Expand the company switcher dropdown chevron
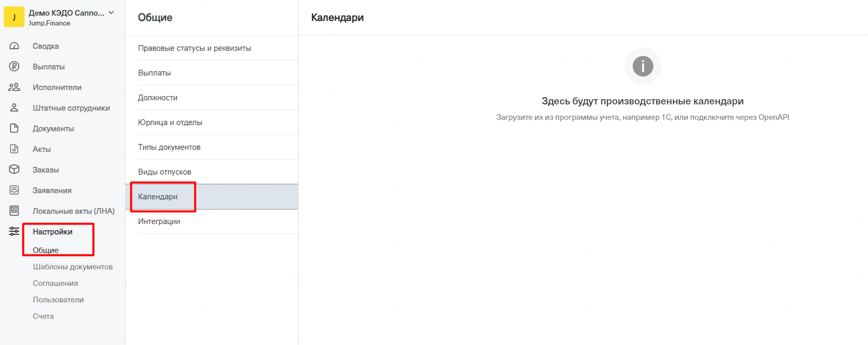This screenshot has height=345, width=868. tap(112, 13)
